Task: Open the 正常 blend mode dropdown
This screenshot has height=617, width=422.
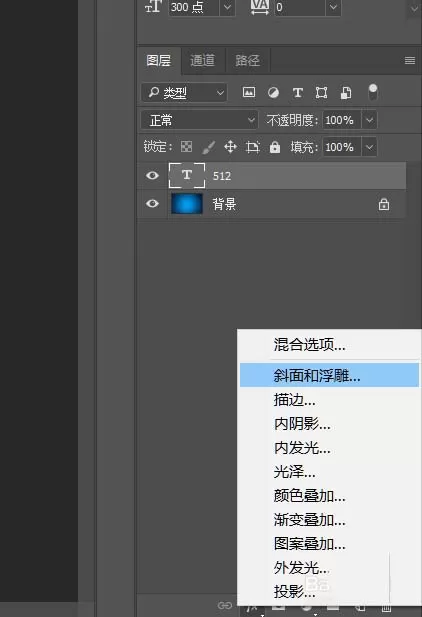Action: [x=199, y=120]
